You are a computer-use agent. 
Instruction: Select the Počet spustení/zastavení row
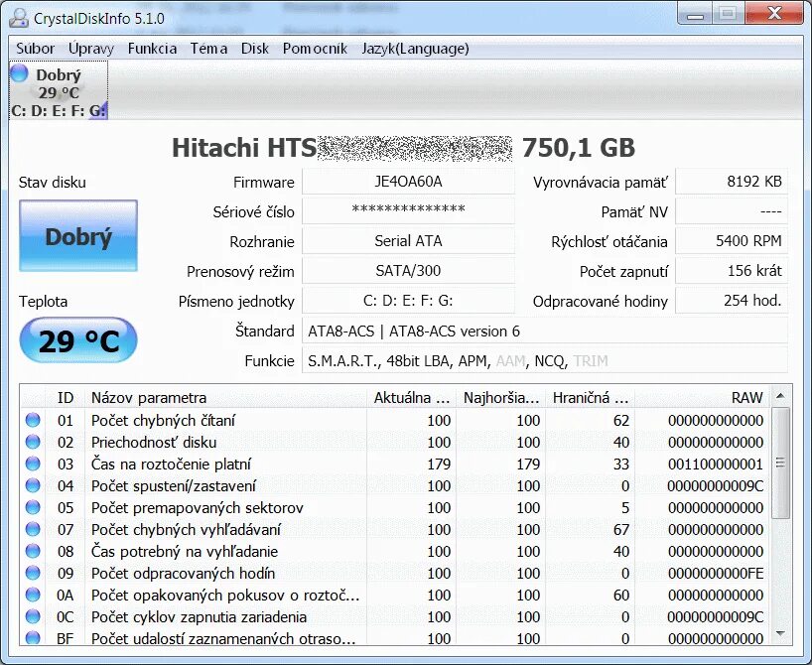click(395, 485)
